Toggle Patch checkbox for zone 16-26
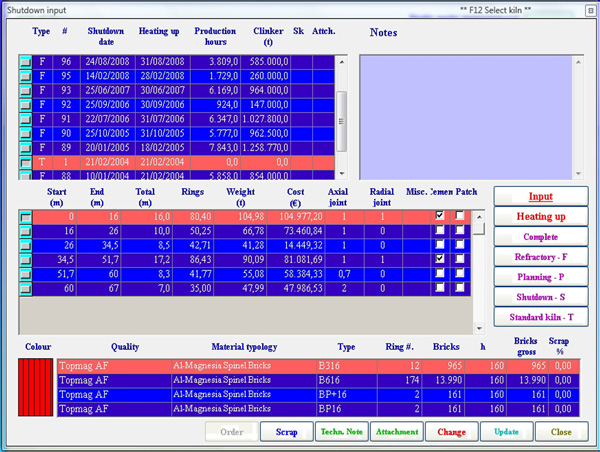The height and width of the screenshot is (452, 600). click(x=460, y=230)
